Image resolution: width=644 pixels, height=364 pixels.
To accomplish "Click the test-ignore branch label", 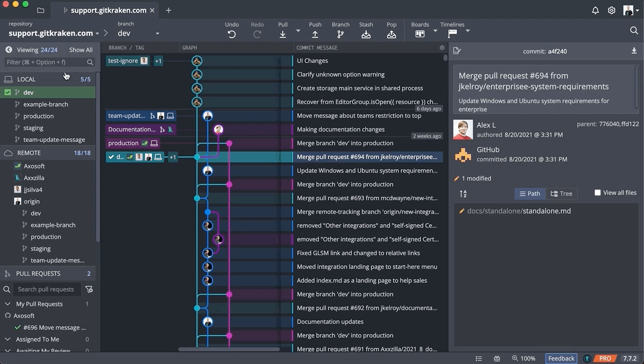I will [127, 61].
